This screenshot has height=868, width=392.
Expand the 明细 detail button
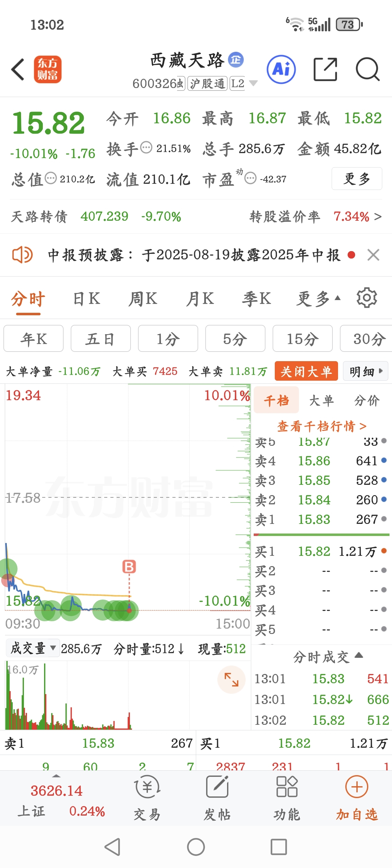click(x=366, y=371)
